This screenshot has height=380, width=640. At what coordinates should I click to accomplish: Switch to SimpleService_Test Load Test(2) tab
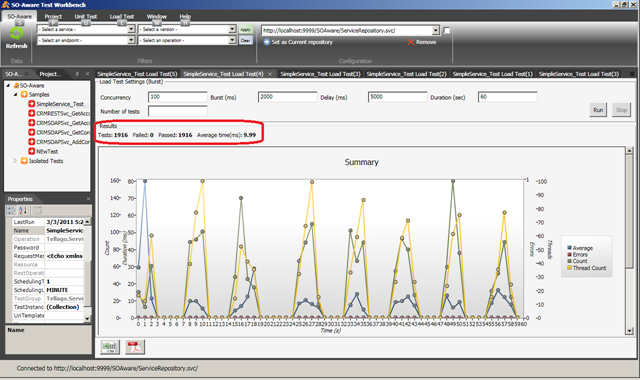click(x=407, y=74)
